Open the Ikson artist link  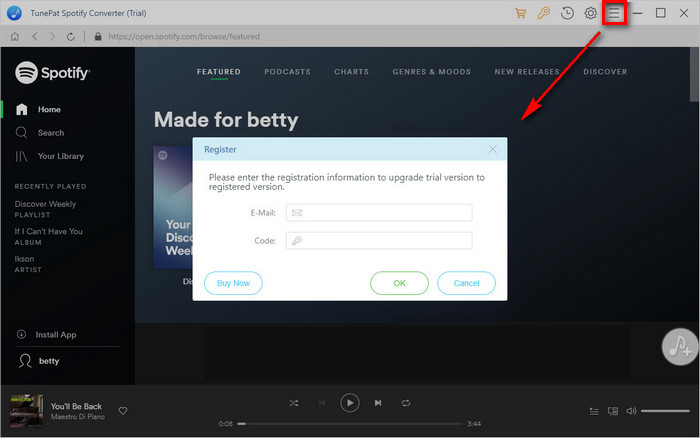point(24,259)
